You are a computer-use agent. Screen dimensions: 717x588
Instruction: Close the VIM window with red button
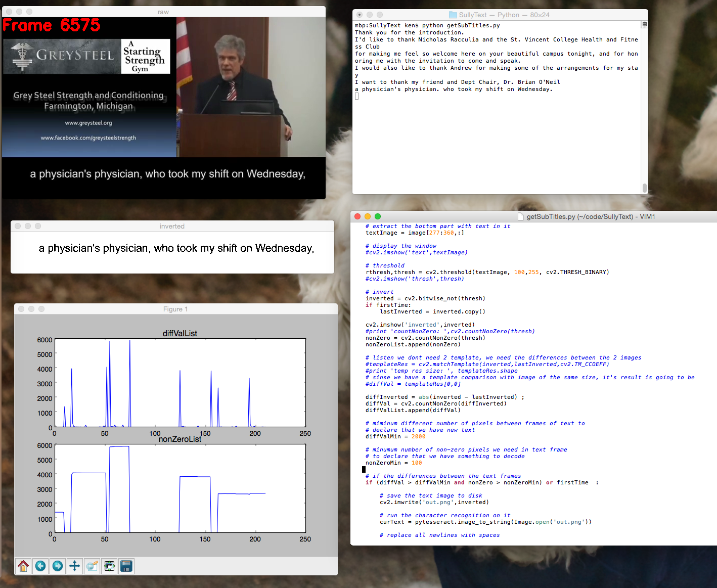click(357, 216)
